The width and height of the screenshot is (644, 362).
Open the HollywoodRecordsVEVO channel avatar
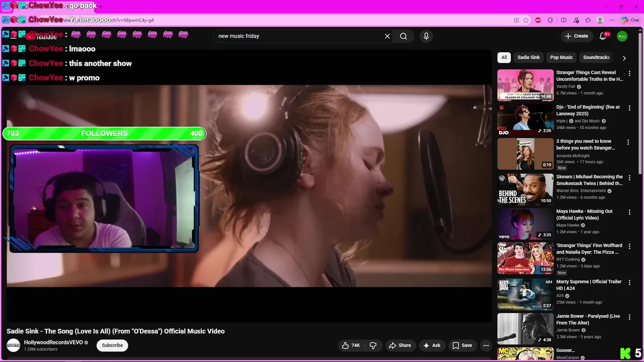pos(14,345)
